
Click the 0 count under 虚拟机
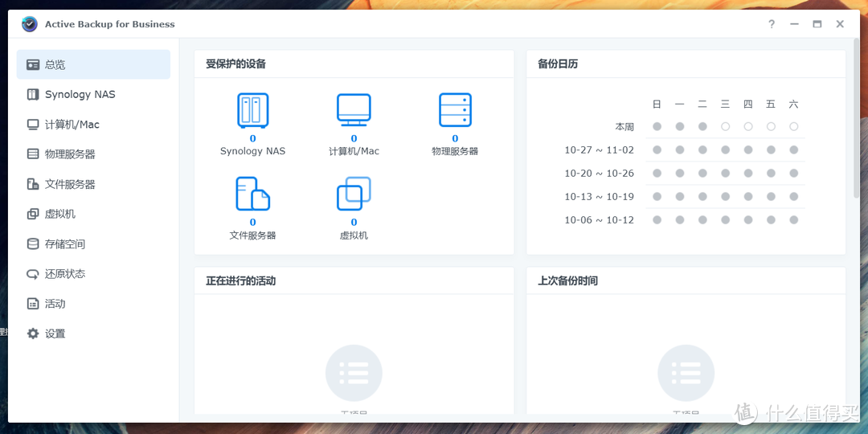click(x=354, y=223)
